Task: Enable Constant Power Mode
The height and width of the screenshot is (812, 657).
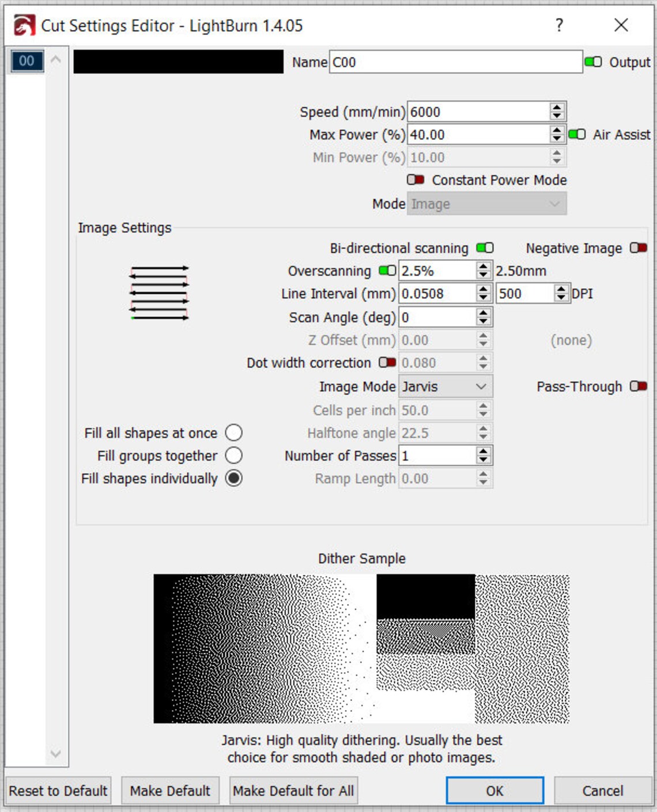Action: [415, 180]
